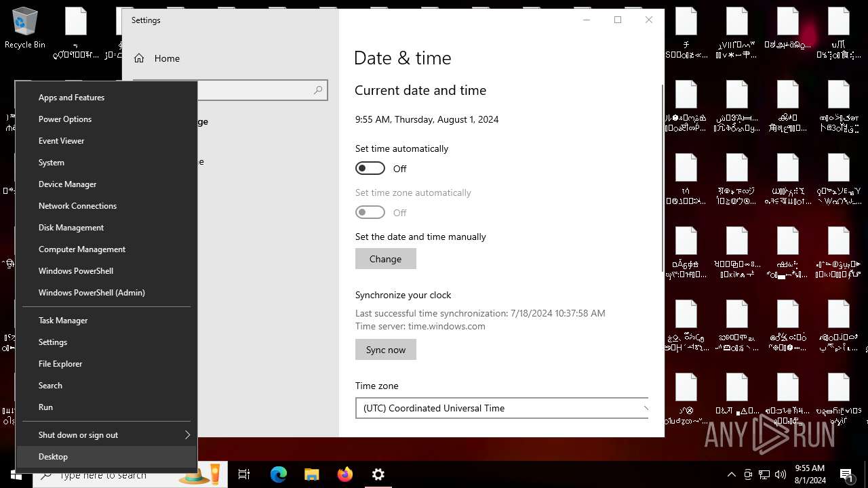Click the 9:55 AM, Thursday, August 1, 2024 text
The image size is (868, 488).
[x=427, y=119]
